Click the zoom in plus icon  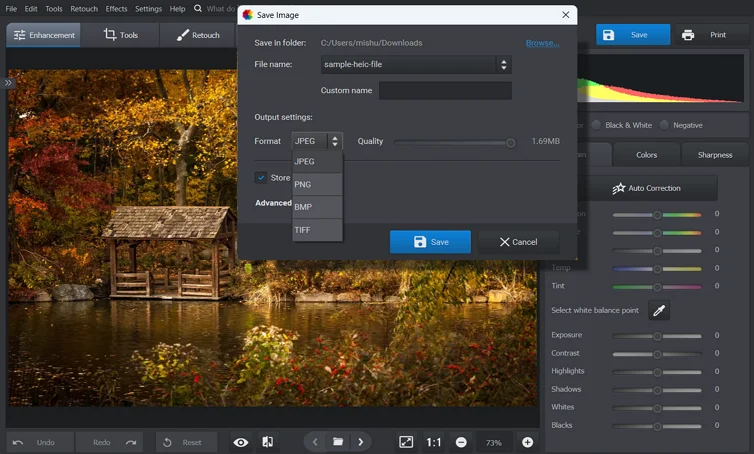(x=528, y=442)
